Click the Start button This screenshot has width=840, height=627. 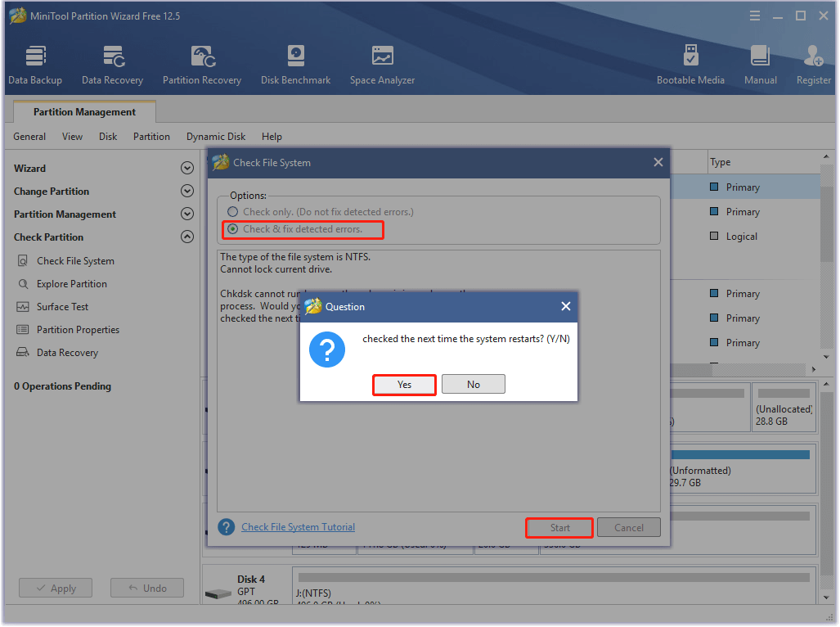click(559, 528)
